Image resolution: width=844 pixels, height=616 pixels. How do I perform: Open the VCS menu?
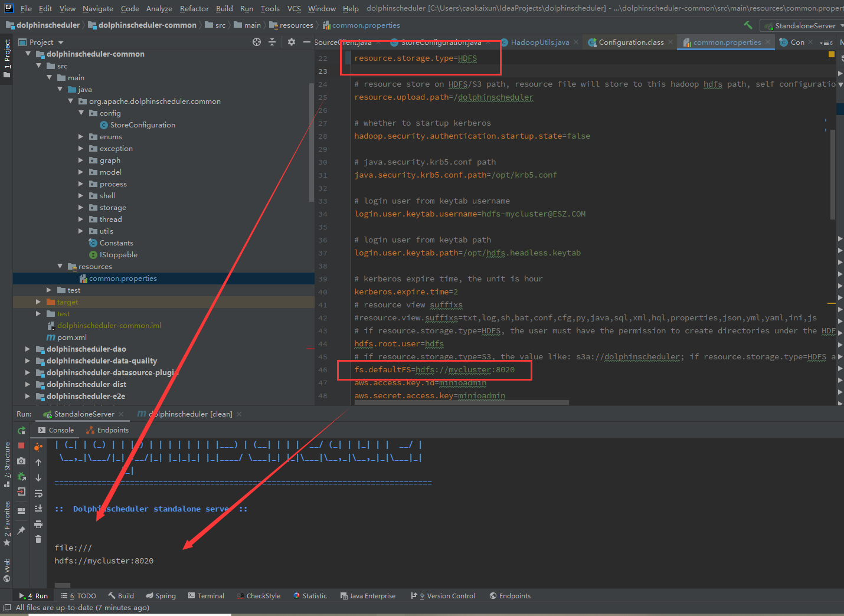click(x=294, y=8)
